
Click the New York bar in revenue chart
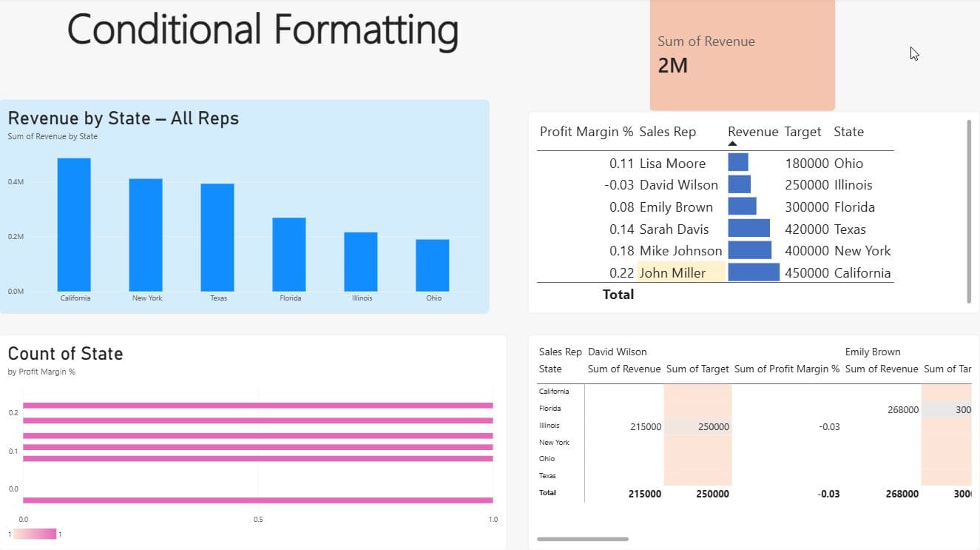(146, 235)
